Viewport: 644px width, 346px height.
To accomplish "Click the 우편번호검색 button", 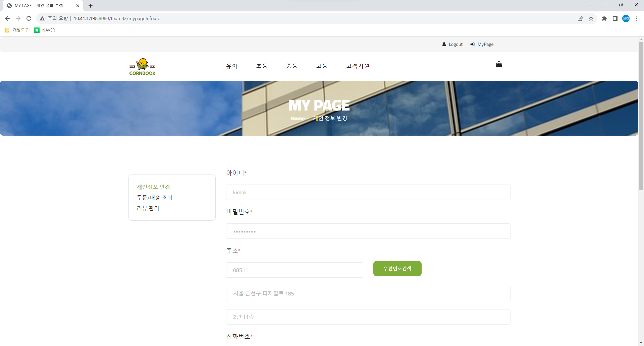I will [397, 268].
